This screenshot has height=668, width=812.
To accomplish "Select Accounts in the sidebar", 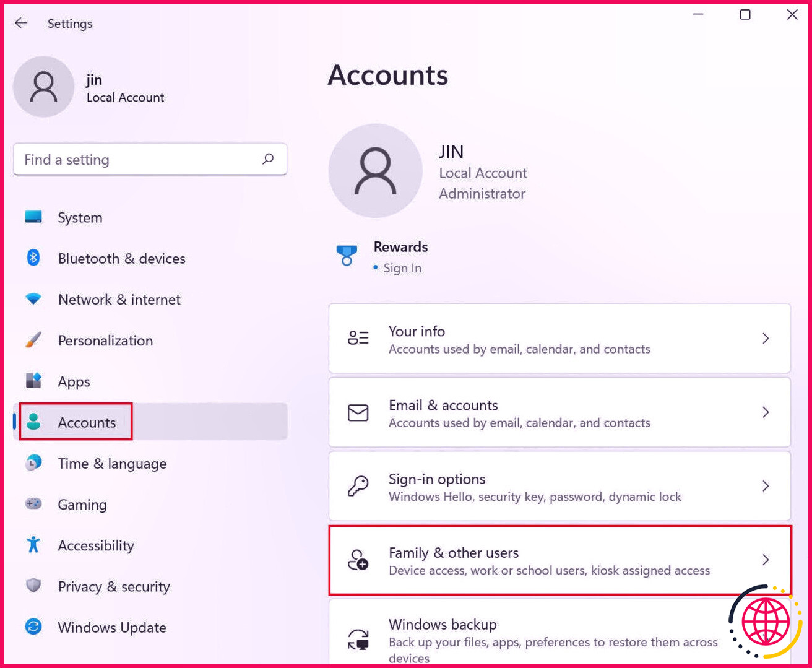I will click(x=150, y=422).
